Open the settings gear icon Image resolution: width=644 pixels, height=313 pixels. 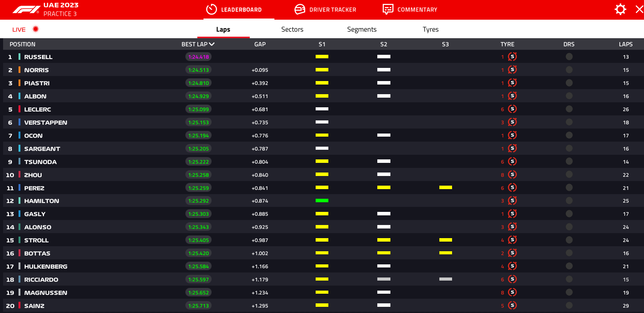(620, 9)
